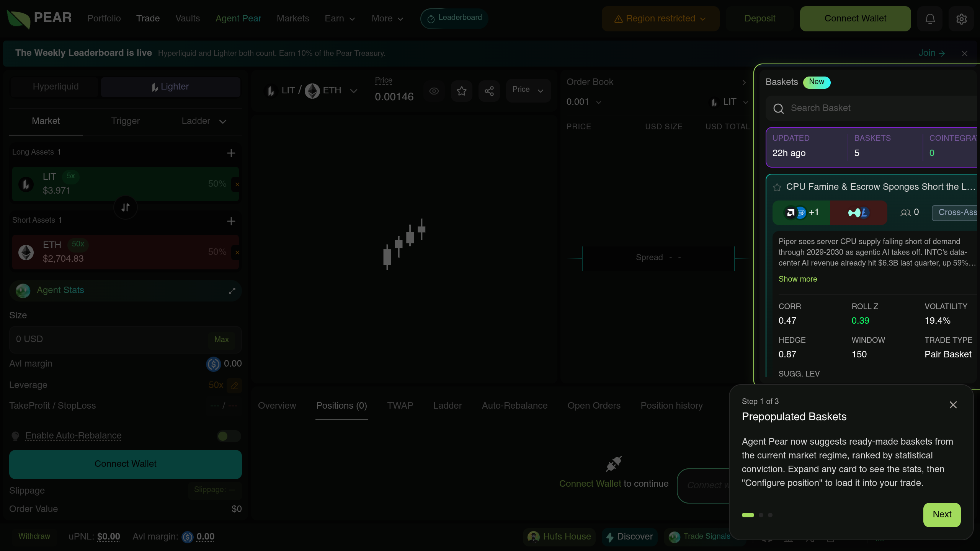Click the header Connect Wallet button
980x551 pixels.
[855, 19]
